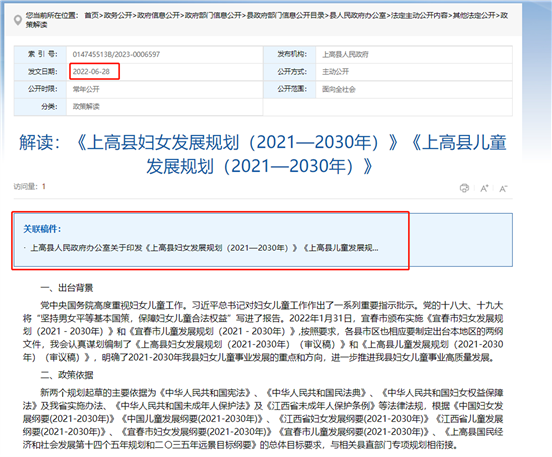Click the location pin icon before breadcrumb
552x457 pixels.
pyautogui.click(x=18, y=20)
